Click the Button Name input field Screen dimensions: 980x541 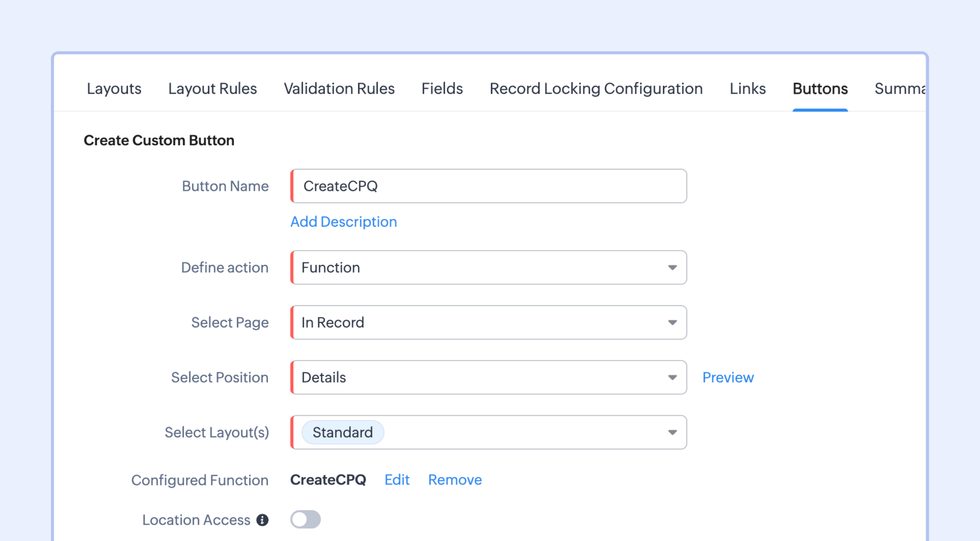coord(488,186)
